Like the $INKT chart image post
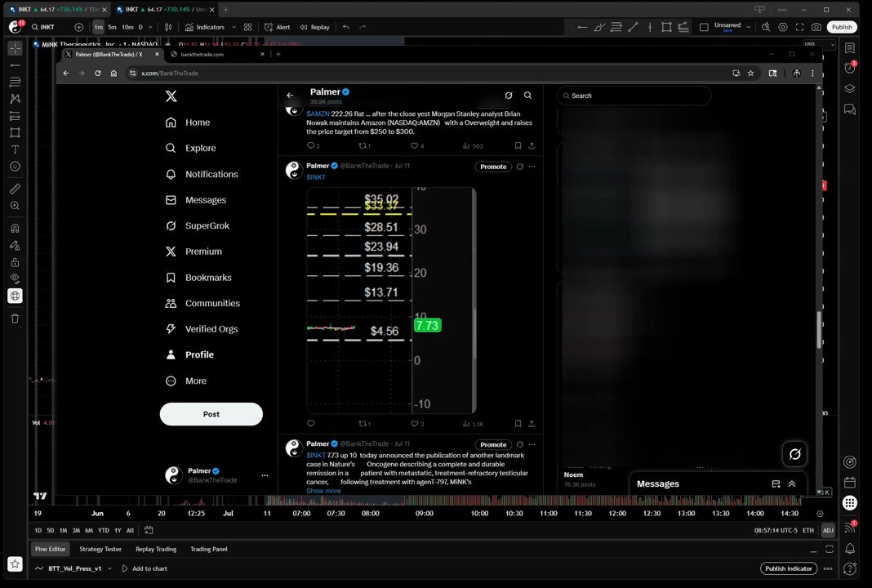The image size is (872, 588). [418, 423]
